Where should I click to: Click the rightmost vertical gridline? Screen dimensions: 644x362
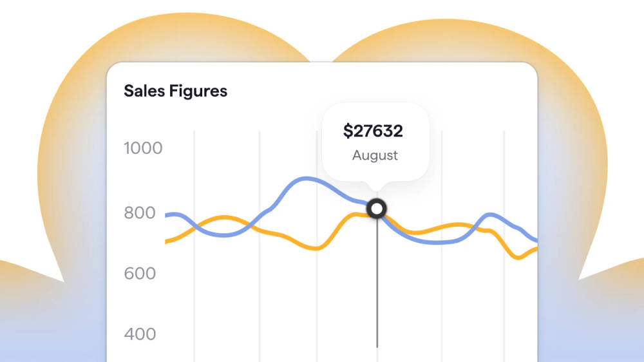(x=504, y=247)
